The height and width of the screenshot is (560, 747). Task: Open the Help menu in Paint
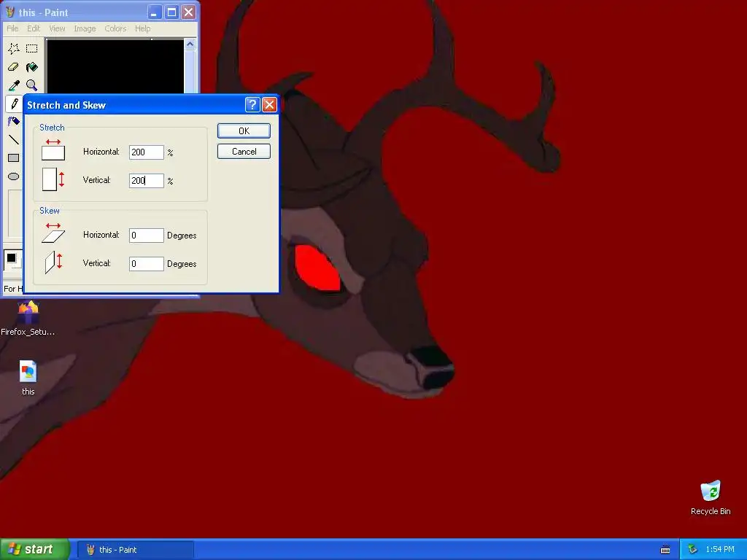click(142, 28)
